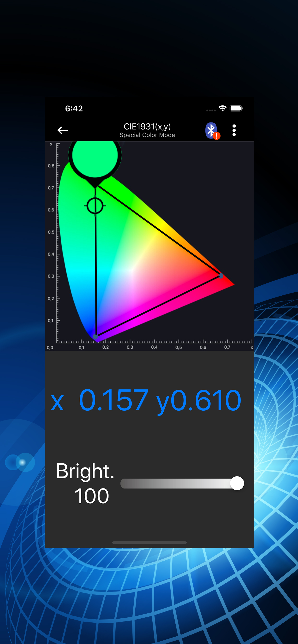Tap the Special Color Mode subtitle
298x644 pixels.
point(147,135)
